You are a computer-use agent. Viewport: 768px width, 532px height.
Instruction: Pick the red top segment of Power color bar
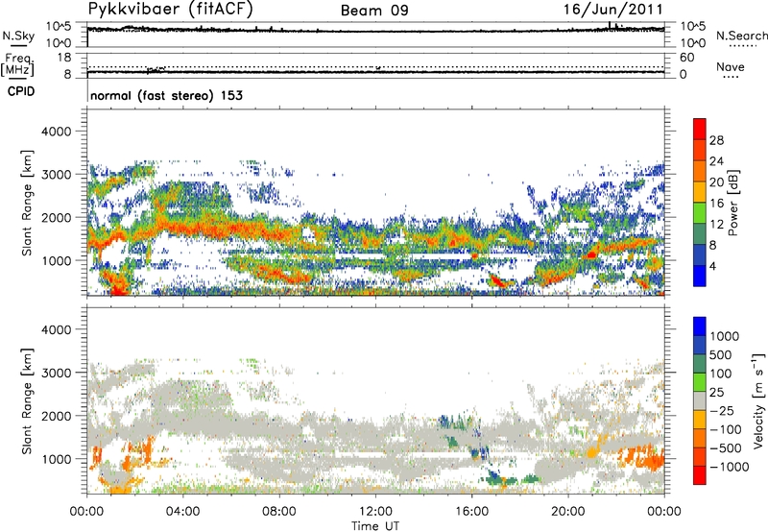click(700, 129)
